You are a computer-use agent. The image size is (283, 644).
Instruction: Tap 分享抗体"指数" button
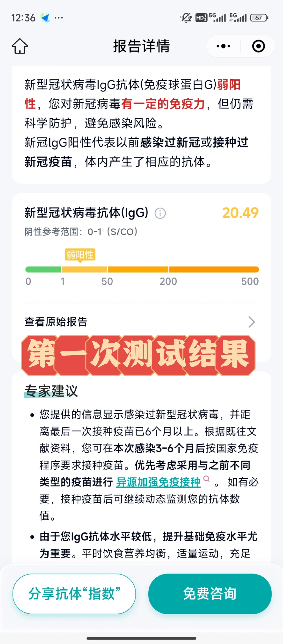[x=74, y=594]
